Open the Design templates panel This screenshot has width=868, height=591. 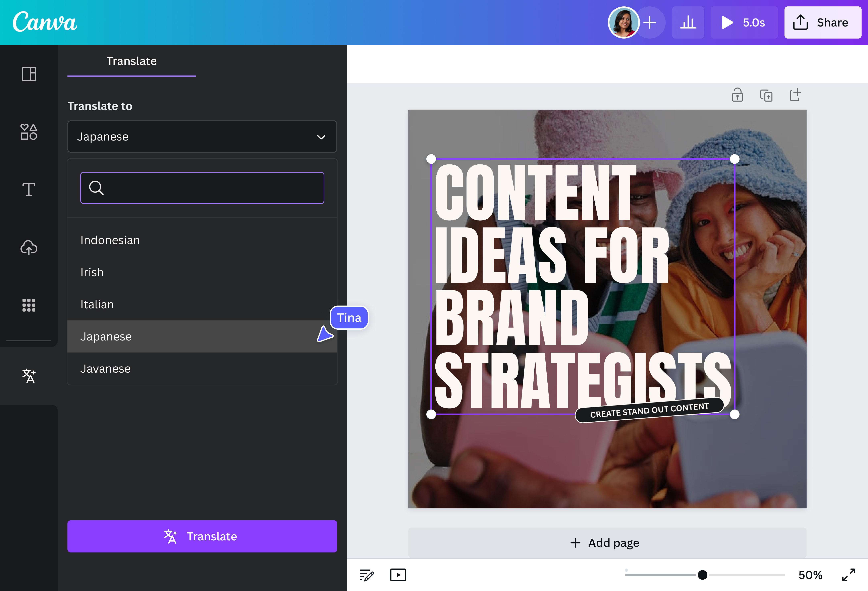(28, 74)
